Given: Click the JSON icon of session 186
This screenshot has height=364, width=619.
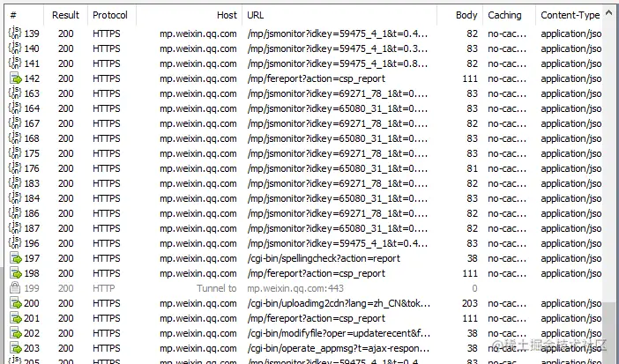Looking at the screenshot, I should pos(15,213).
